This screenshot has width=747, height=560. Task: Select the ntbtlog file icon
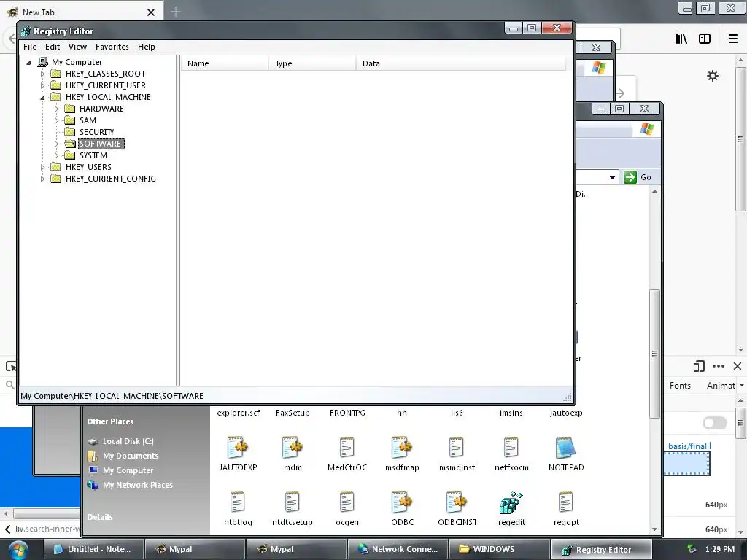[238, 503]
